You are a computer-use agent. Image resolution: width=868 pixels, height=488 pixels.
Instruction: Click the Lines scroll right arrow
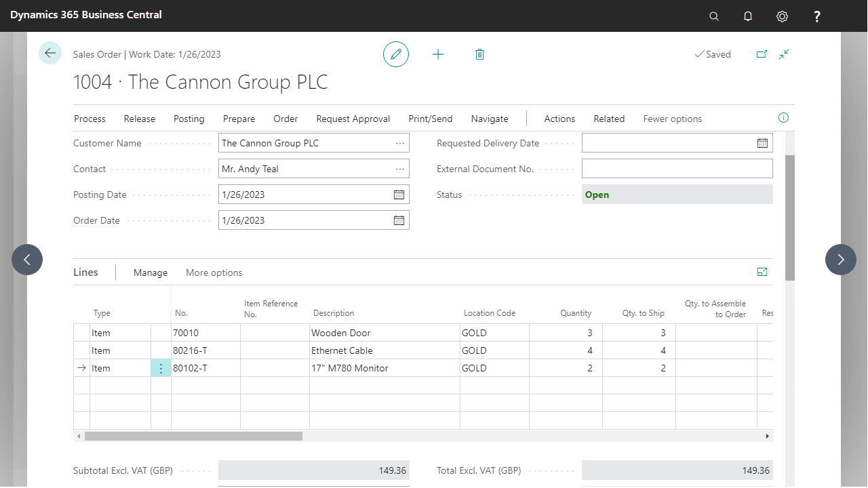(768, 436)
